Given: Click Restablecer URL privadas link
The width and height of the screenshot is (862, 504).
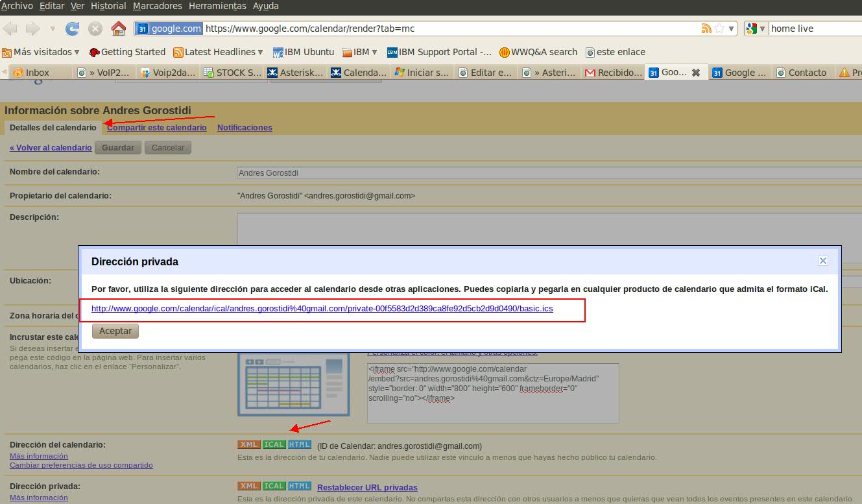Looking at the screenshot, I should coord(367,488).
